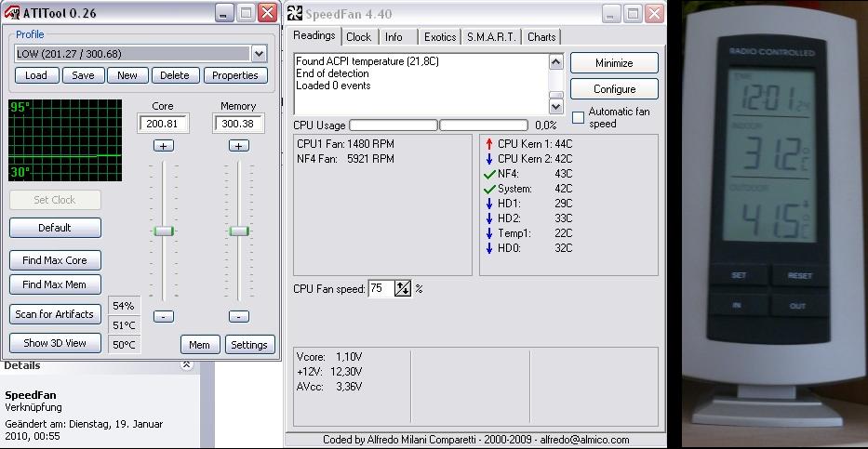Click Show 3D View button
868x449 pixels.
[55, 343]
